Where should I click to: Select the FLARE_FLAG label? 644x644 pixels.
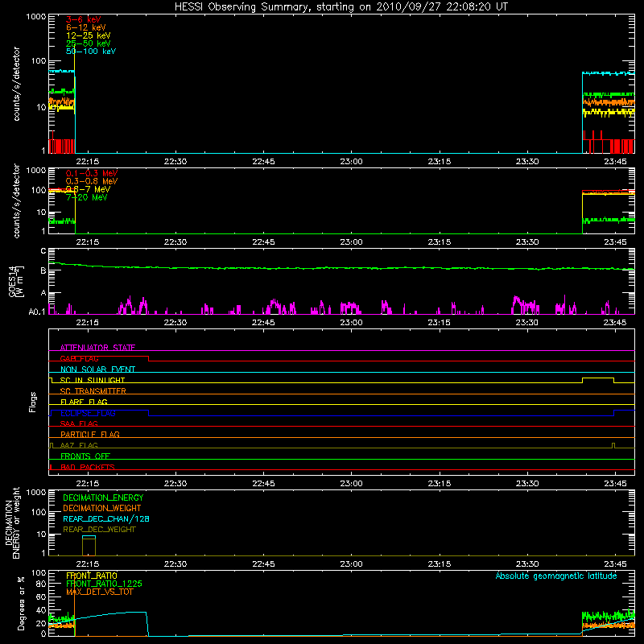pyautogui.click(x=84, y=402)
